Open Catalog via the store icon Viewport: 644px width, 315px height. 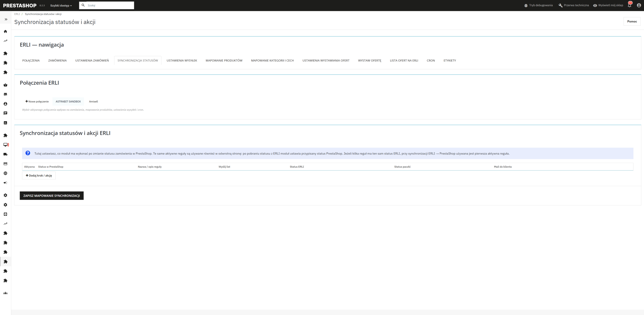tap(5, 94)
